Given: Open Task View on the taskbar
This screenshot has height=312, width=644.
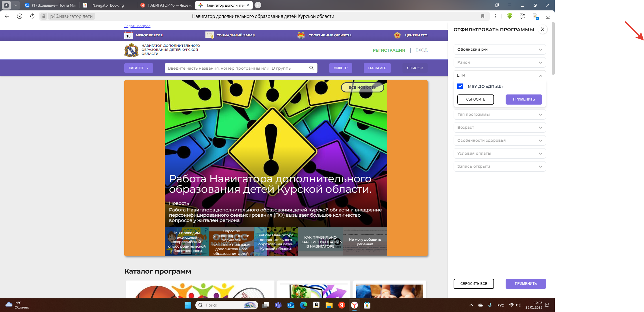Looking at the screenshot, I should tap(266, 305).
